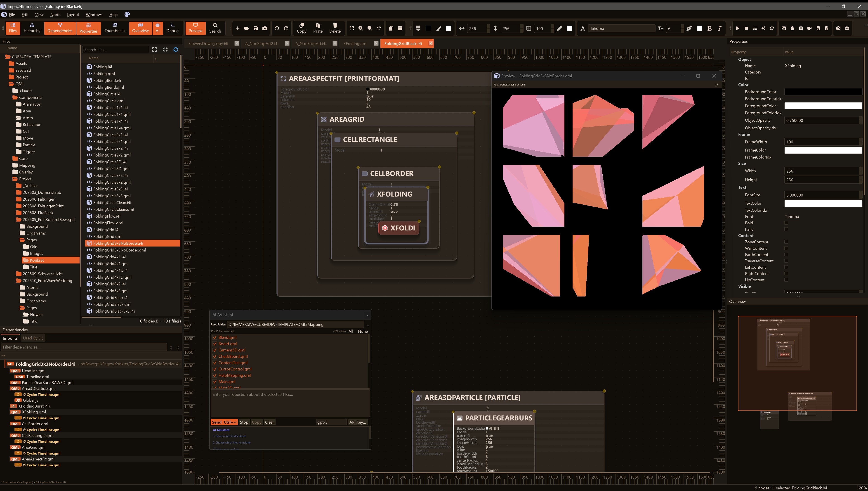Screen dimensions: 868x491
Task: Take a snapshot with the camera icon
Action: point(265,28)
